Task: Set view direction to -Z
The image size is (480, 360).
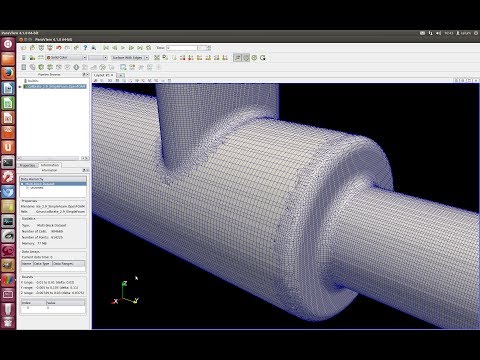Action: pyautogui.click(x=225, y=58)
